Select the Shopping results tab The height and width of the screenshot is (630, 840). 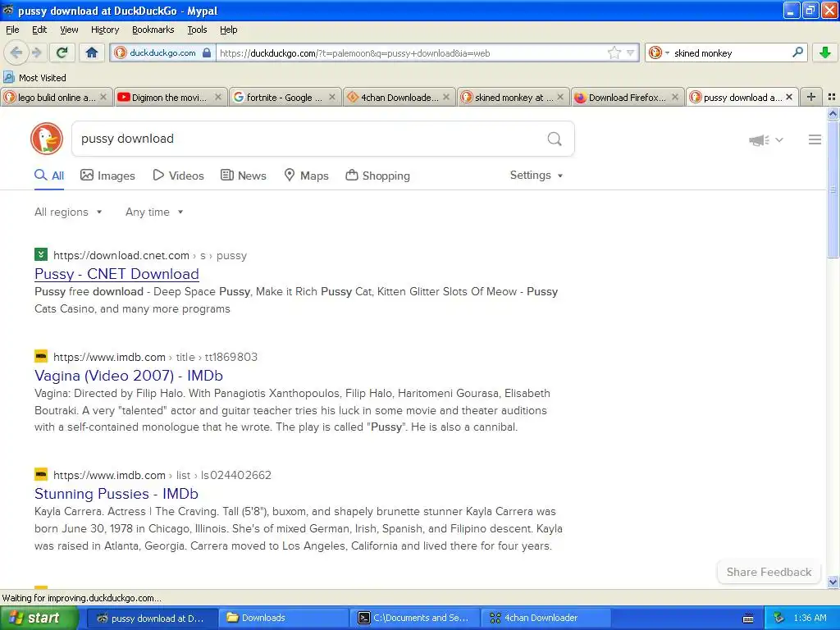377,176
